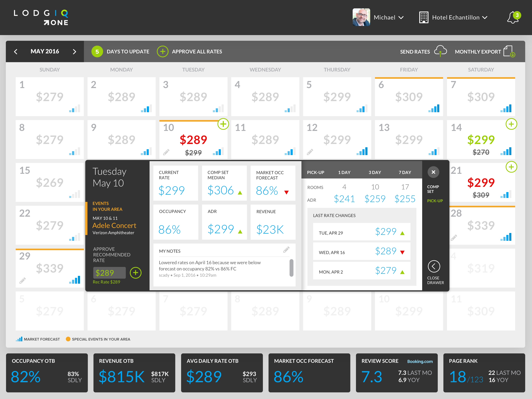Click the notification bell icon
This screenshot has width=532, height=399.
click(x=513, y=18)
